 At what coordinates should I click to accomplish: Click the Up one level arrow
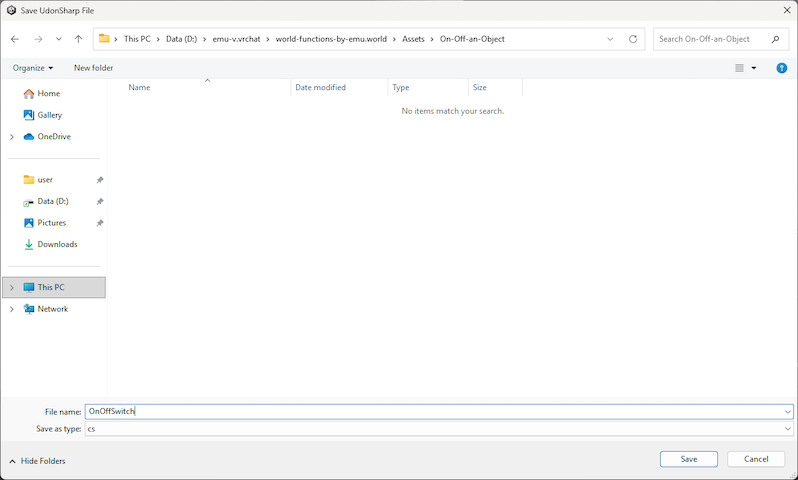[x=78, y=39]
